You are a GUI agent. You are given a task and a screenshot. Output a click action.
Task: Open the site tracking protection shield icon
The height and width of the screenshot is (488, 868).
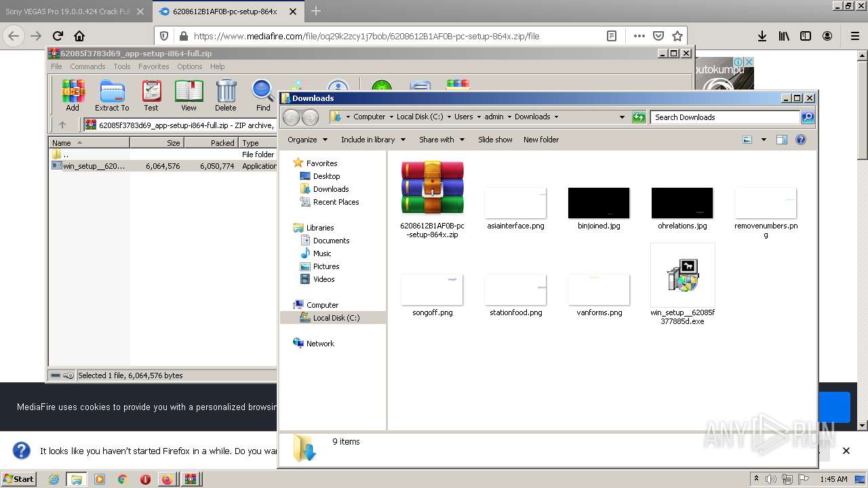pyautogui.click(x=164, y=37)
